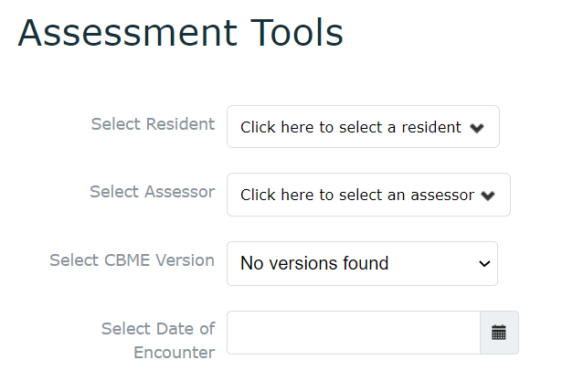573x392 pixels.
Task: Click the gray calendar addon button
Action: click(x=499, y=333)
